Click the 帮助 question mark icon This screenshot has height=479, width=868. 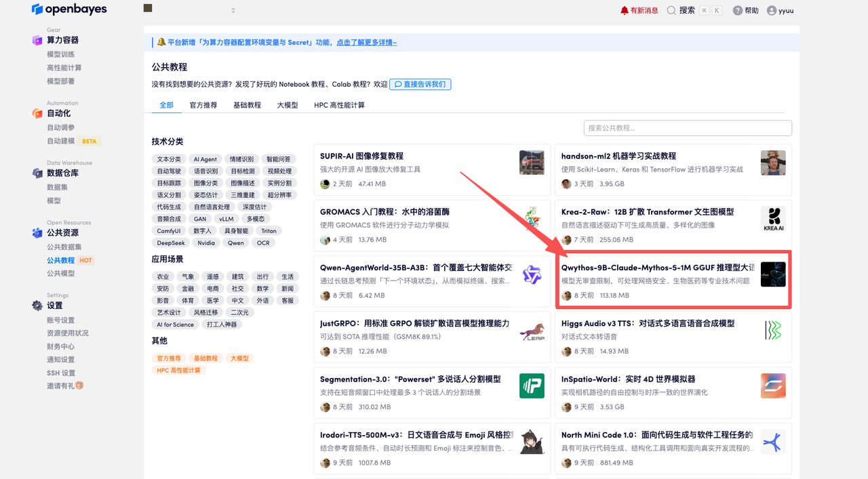pyautogui.click(x=738, y=10)
